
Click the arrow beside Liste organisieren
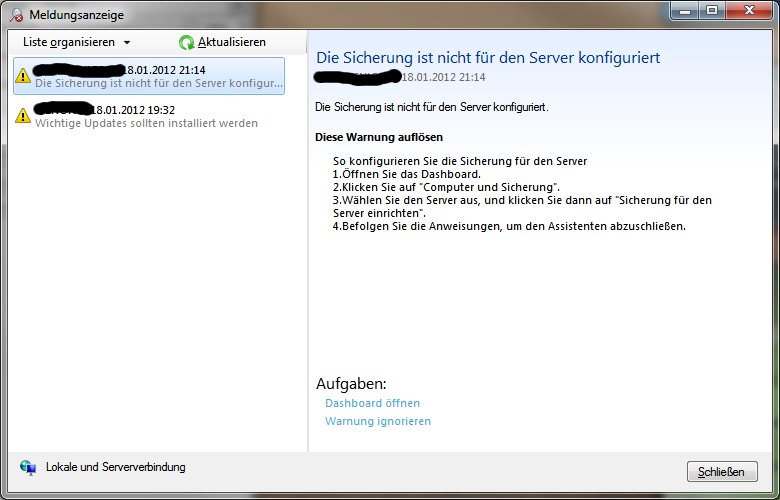click(127, 43)
